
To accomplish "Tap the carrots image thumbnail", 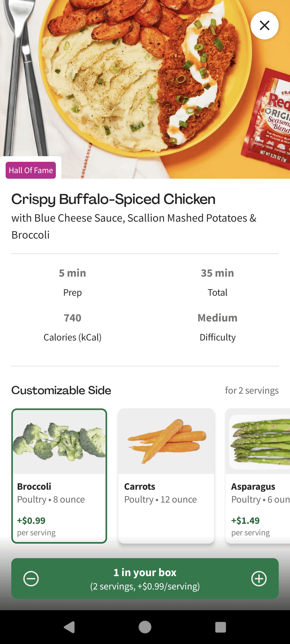I will (166, 442).
